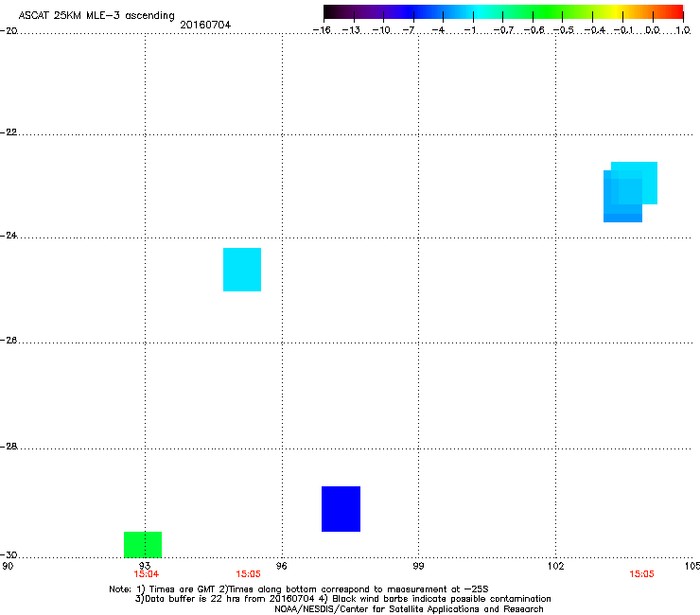700x615 pixels.
Task: Click the color scale value -10
Action: pos(382,30)
